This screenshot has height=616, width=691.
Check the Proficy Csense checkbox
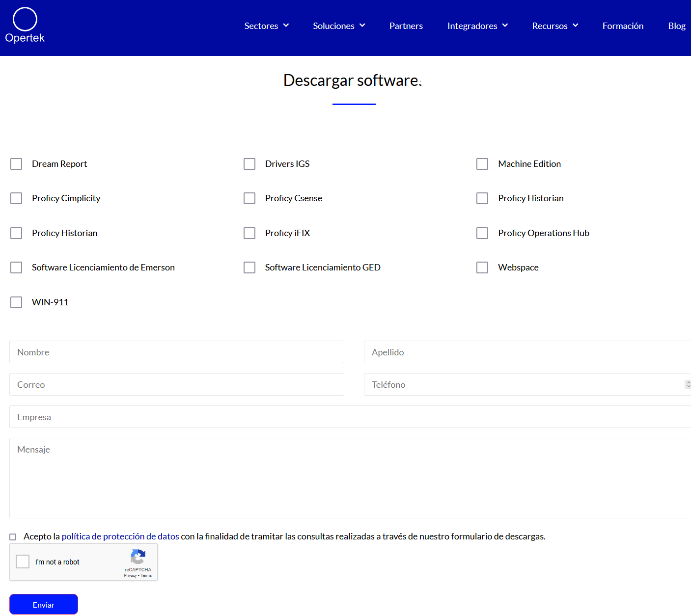249,198
